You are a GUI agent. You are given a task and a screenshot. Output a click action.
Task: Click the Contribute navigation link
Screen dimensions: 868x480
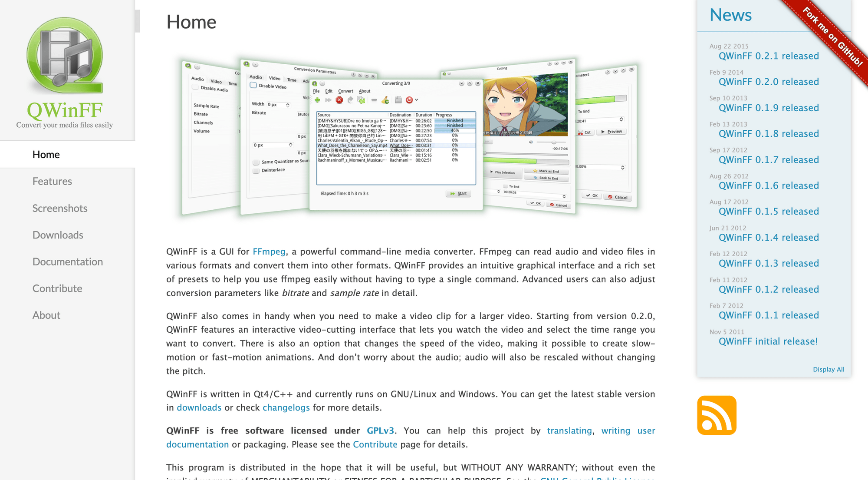click(57, 288)
